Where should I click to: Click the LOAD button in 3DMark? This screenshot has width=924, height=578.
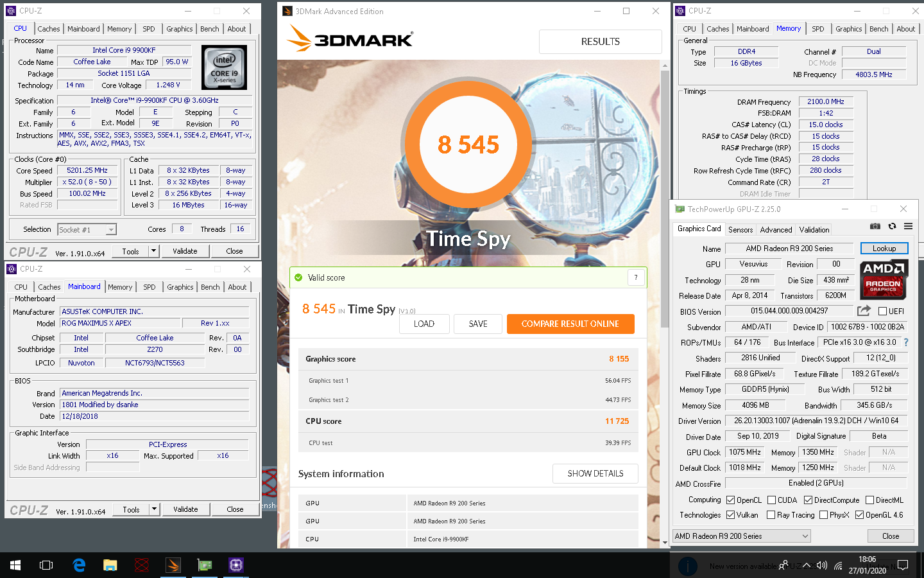(x=424, y=324)
